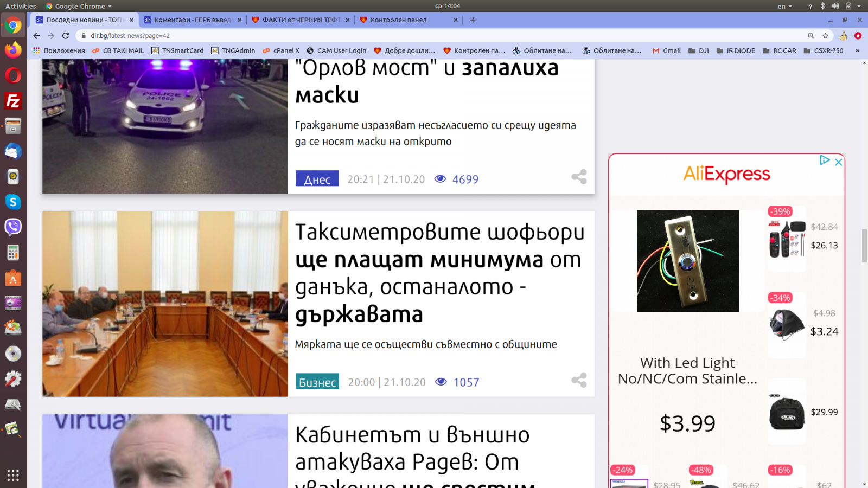Bookmark this page with star icon

[825, 36]
